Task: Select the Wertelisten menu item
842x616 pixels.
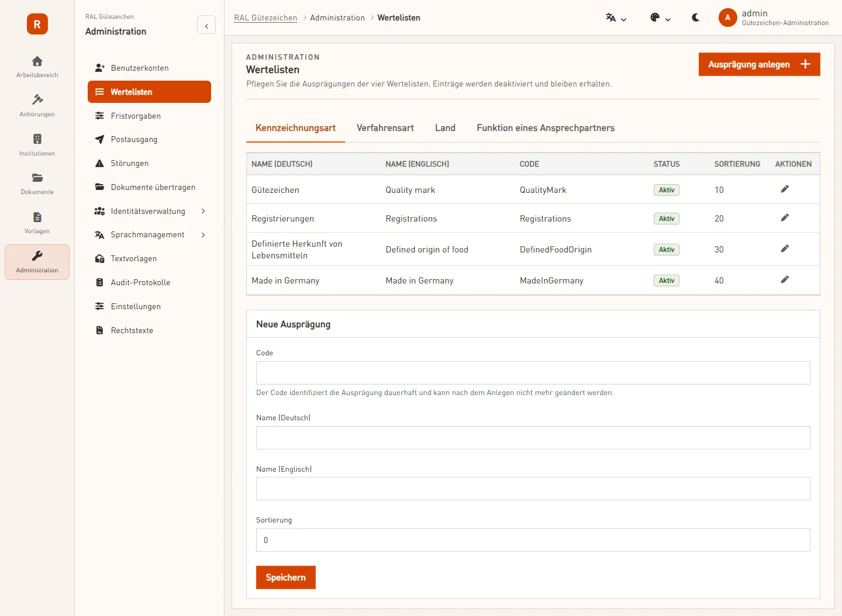Action: click(149, 92)
